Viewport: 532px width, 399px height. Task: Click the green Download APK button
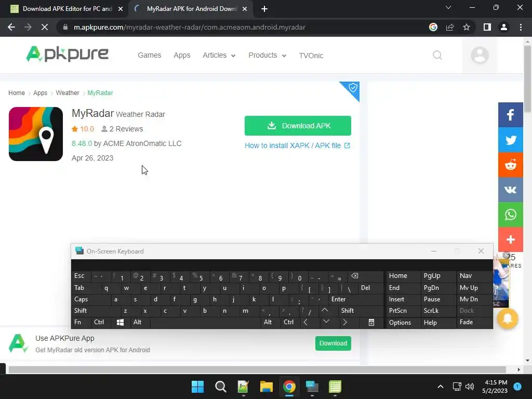point(298,126)
